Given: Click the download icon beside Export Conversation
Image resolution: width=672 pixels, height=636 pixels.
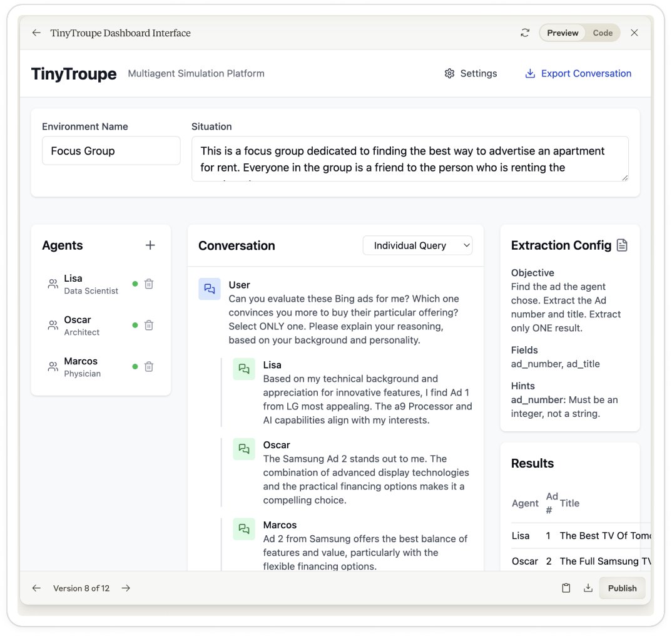Looking at the screenshot, I should pyautogui.click(x=530, y=73).
